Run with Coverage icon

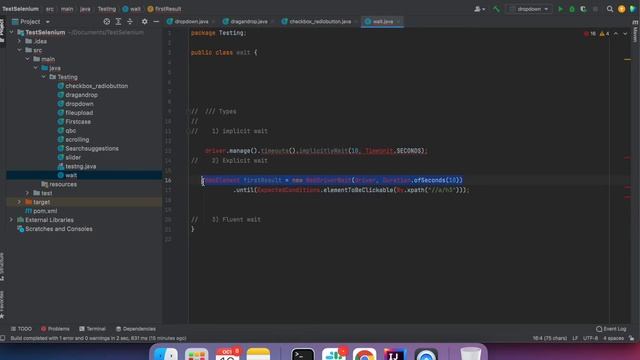(x=583, y=9)
